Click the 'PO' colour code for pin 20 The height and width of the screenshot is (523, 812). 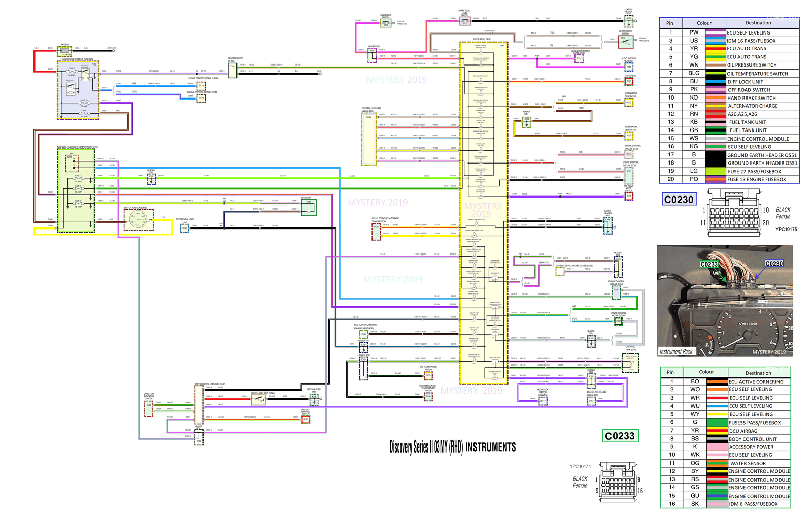click(x=694, y=179)
